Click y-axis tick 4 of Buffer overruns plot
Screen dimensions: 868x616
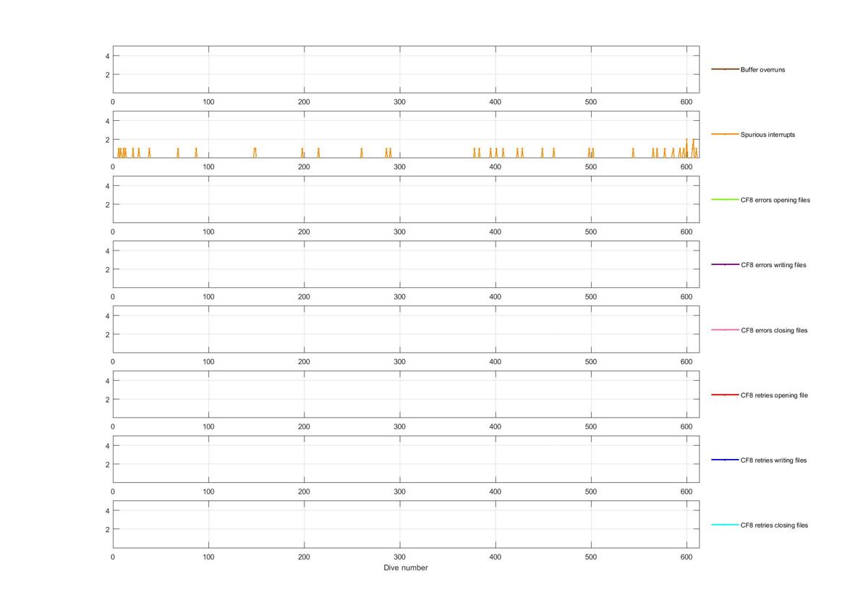pos(107,56)
